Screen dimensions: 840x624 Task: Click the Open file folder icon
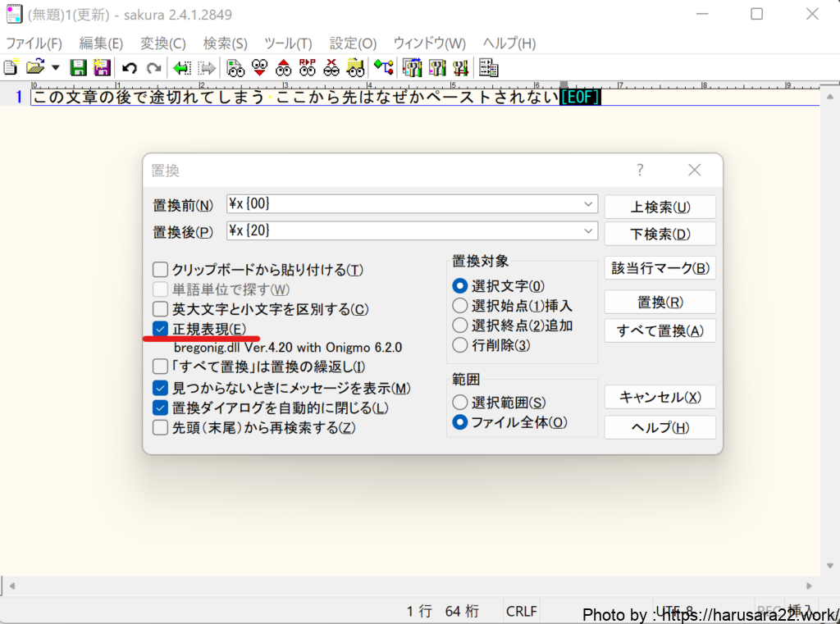coord(34,68)
